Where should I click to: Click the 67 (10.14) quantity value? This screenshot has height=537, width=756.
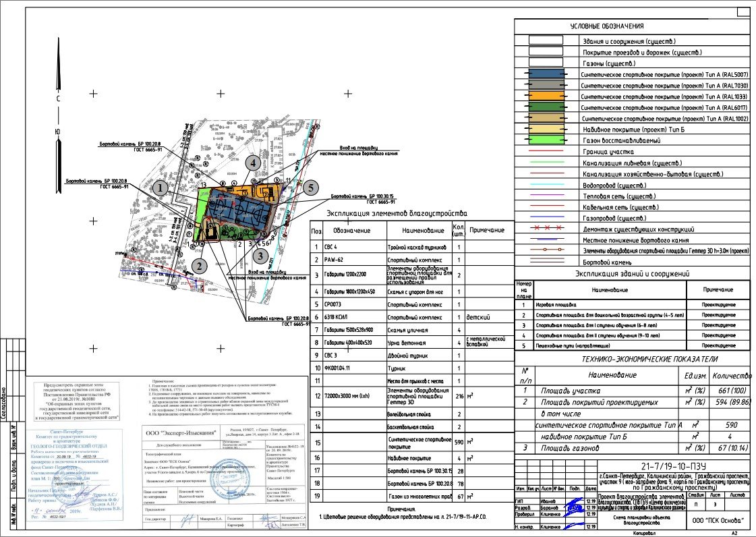pos(733,448)
